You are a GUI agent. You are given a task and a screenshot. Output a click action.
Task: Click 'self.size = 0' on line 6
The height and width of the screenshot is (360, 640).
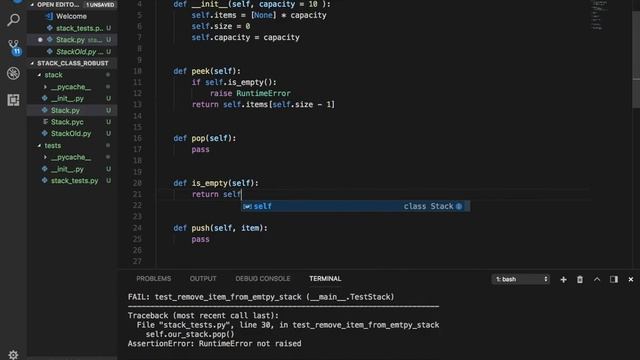[221, 27]
